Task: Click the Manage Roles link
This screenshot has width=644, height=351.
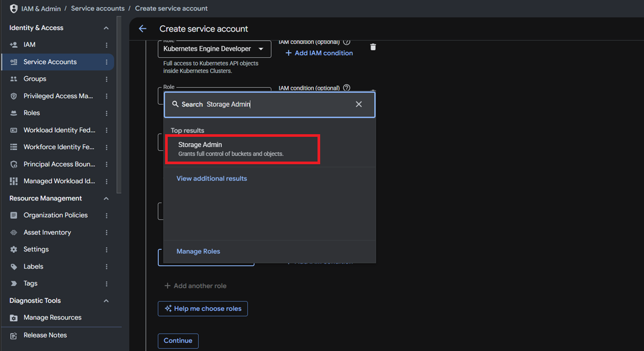Action: (x=198, y=252)
